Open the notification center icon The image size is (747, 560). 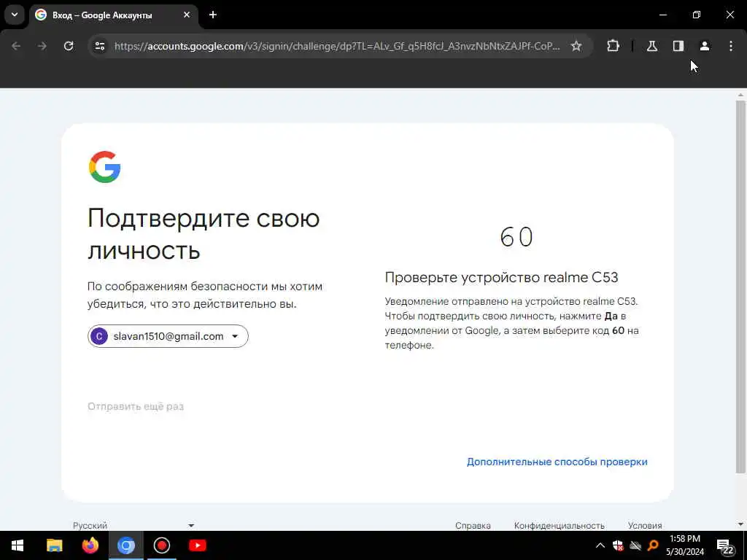(725, 545)
